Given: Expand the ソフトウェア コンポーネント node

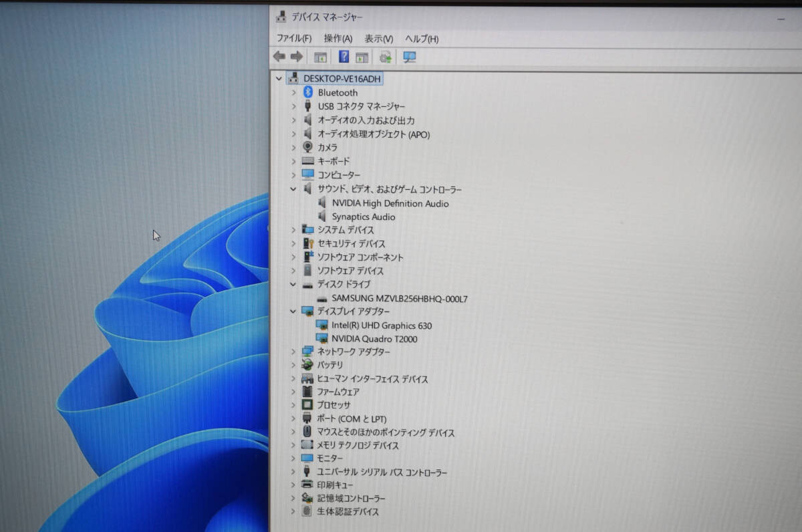Looking at the screenshot, I should [x=293, y=257].
